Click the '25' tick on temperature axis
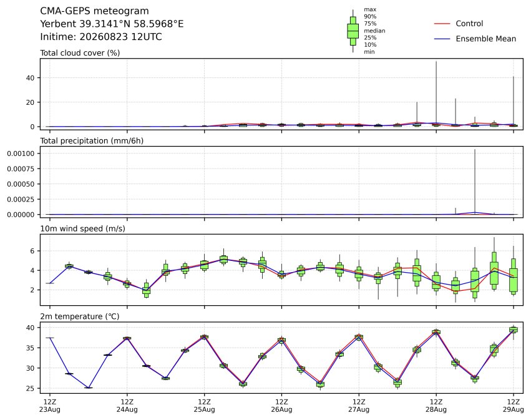The width and height of the screenshot is (531, 420). point(31,389)
